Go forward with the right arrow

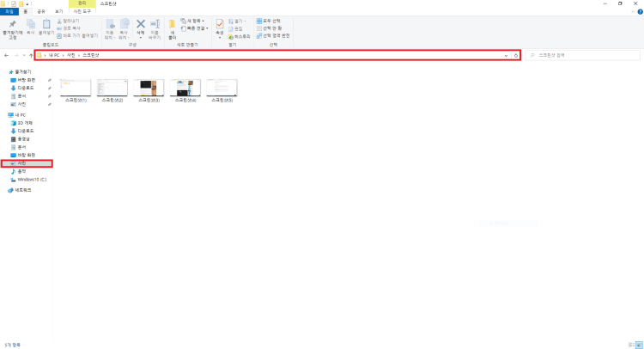pyautogui.click(x=16, y=55)
